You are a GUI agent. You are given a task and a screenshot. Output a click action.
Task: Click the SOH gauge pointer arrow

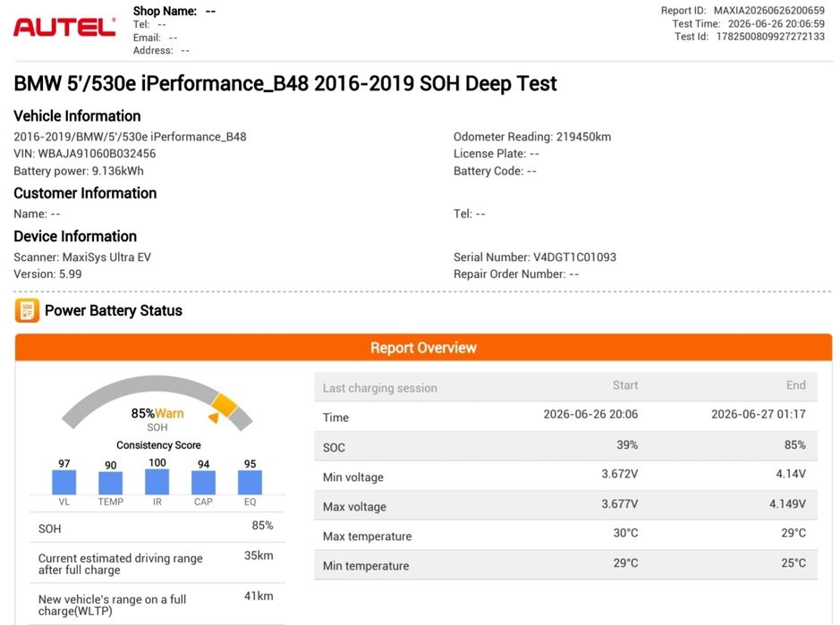point(214,418)
